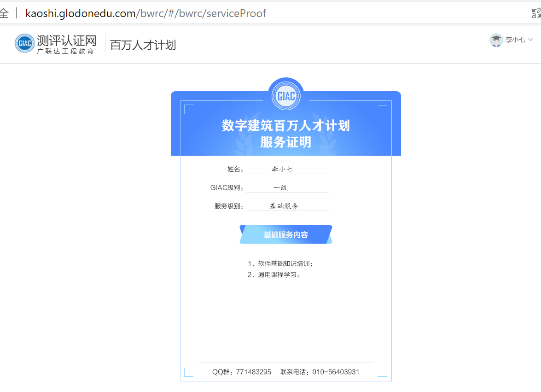This screenshot has height=392, width=541.
Task: Click the GIAC logo in the header
Action: click(x=24, y=43)
